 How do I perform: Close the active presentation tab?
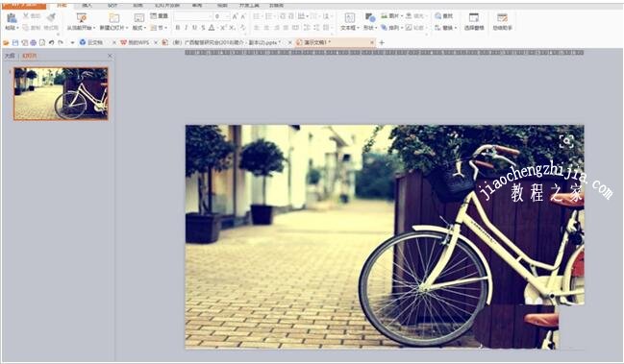[x=372, y=42]
